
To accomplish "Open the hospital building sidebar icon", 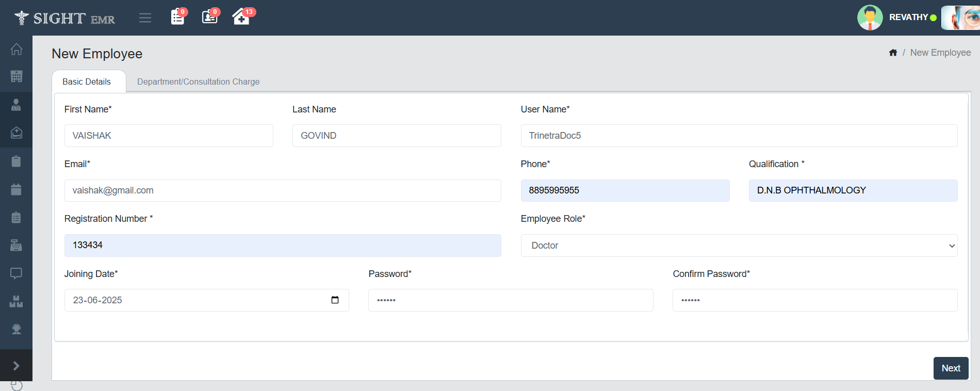I will click(x=17, y=77).
